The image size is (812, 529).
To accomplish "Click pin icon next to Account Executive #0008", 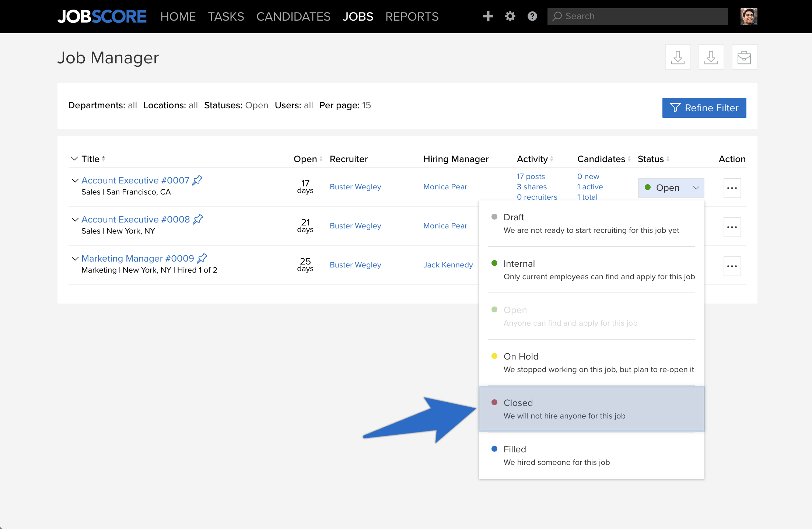I will [198, 219].
